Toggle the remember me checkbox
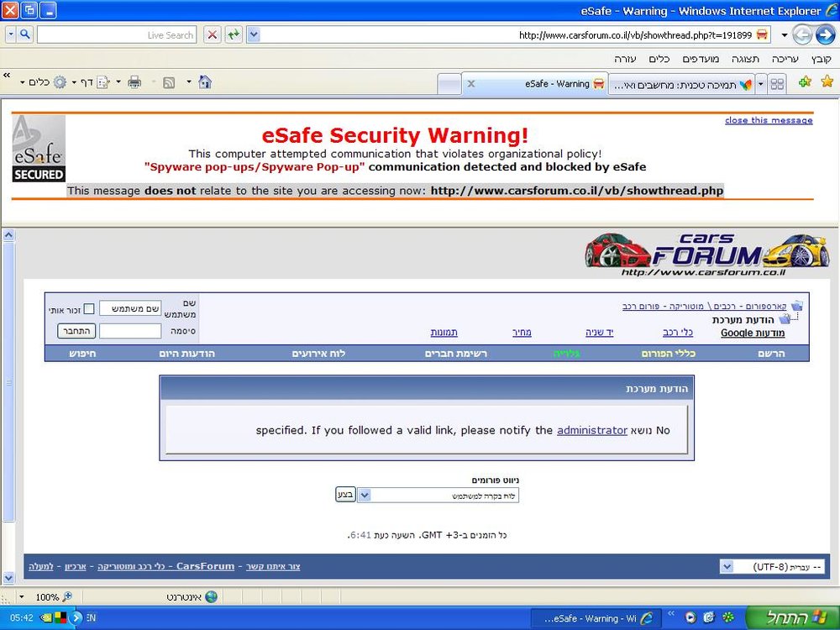This screenshot has width=840, height=630. coord(89,309)
